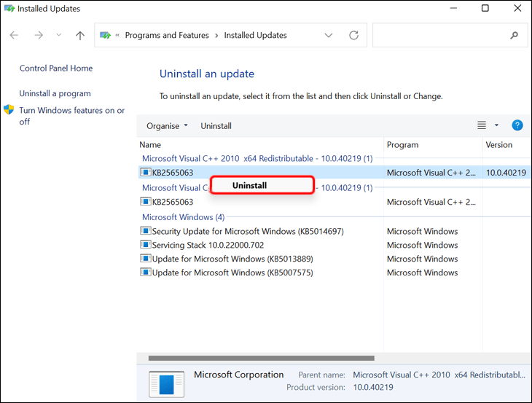Click the horizontal scrollbar thumb
The width and height of the screenshot is (532, 403).
coord(261,359)
